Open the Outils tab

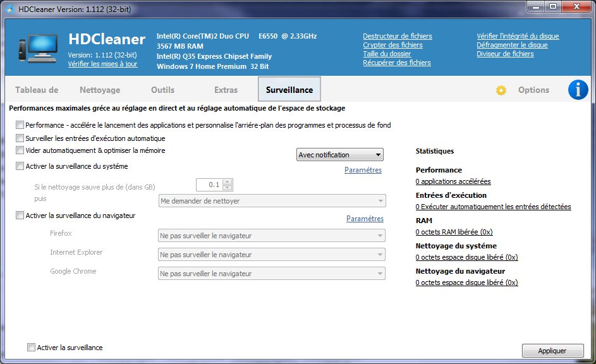(x=162, y=90)
